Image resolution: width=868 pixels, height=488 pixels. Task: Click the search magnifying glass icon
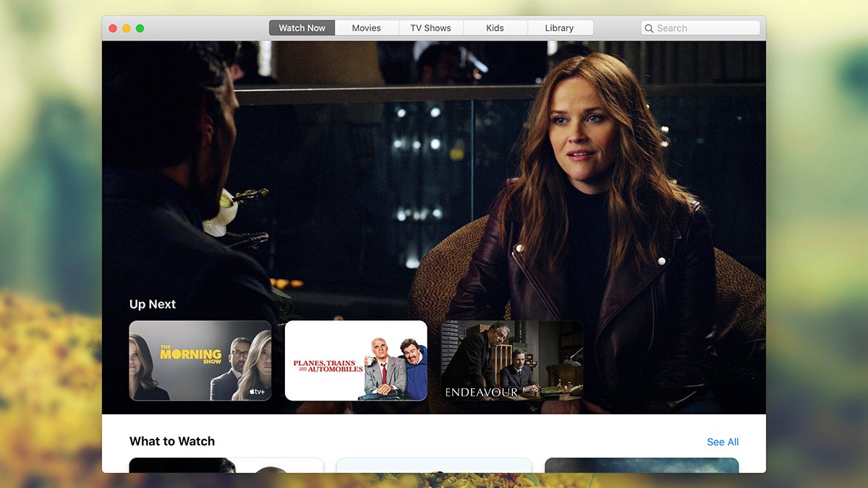(650, 27)
